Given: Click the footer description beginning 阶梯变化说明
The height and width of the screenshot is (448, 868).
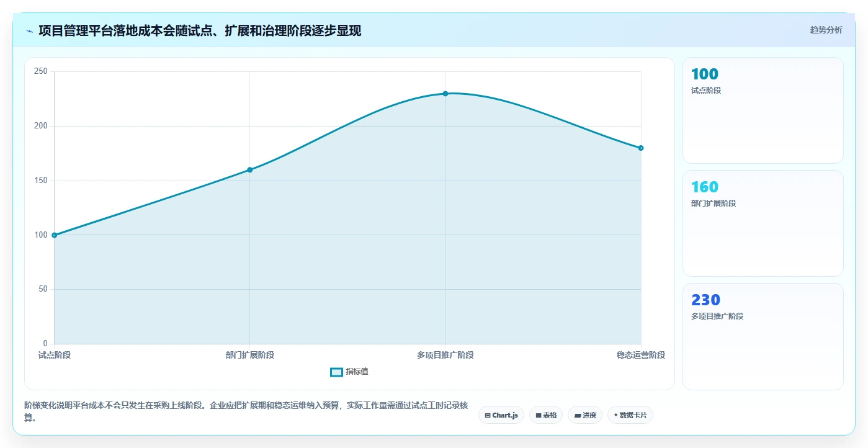Looking at the screenshot, I should (246, 411).
